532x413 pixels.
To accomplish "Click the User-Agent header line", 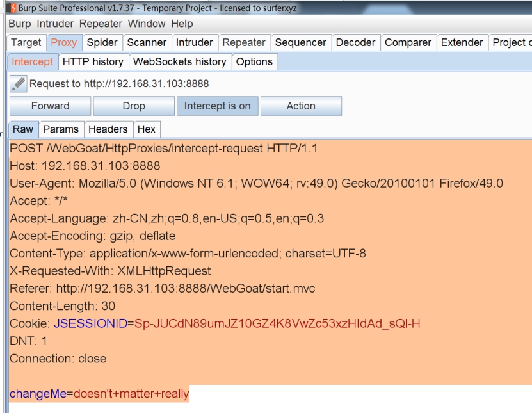I will (256, 184).
